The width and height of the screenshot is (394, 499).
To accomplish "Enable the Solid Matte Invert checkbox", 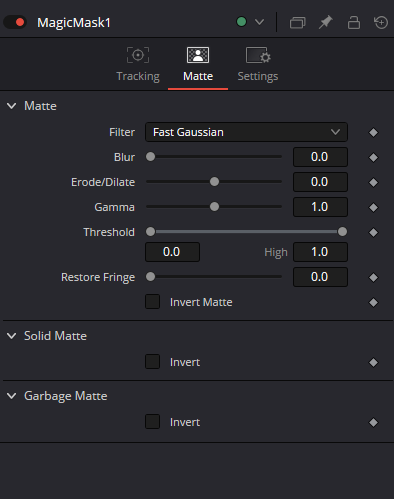I will [152, 362].
